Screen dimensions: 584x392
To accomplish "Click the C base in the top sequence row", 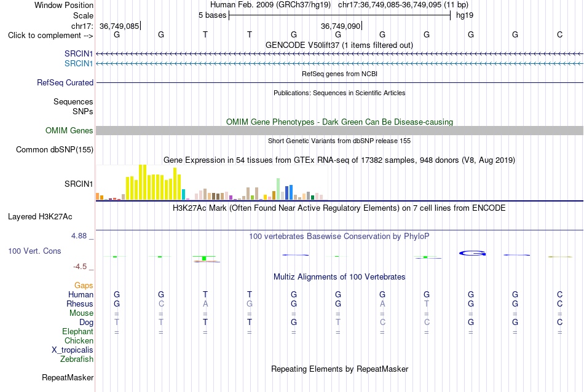I will pos(559,34).
